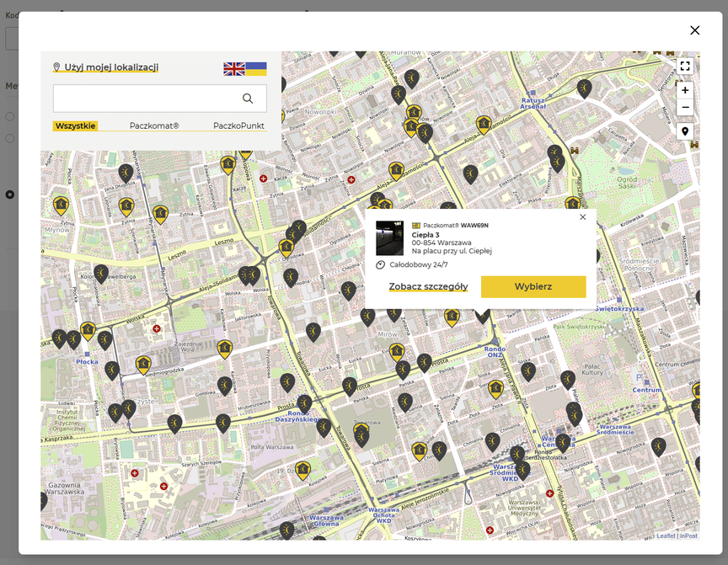Filter by Paczkomat® tab
This screenshot has height=565, width=728.
click(154, 125)
